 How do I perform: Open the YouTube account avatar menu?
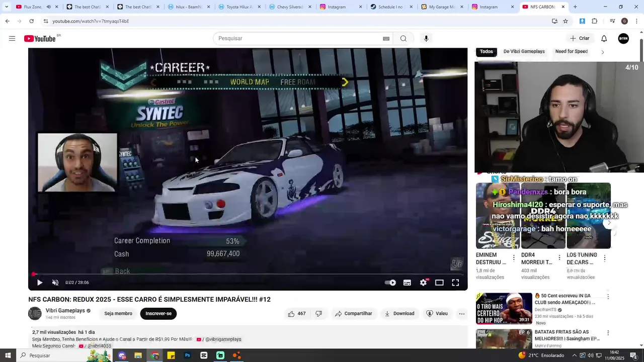click(x=623, y=39)
